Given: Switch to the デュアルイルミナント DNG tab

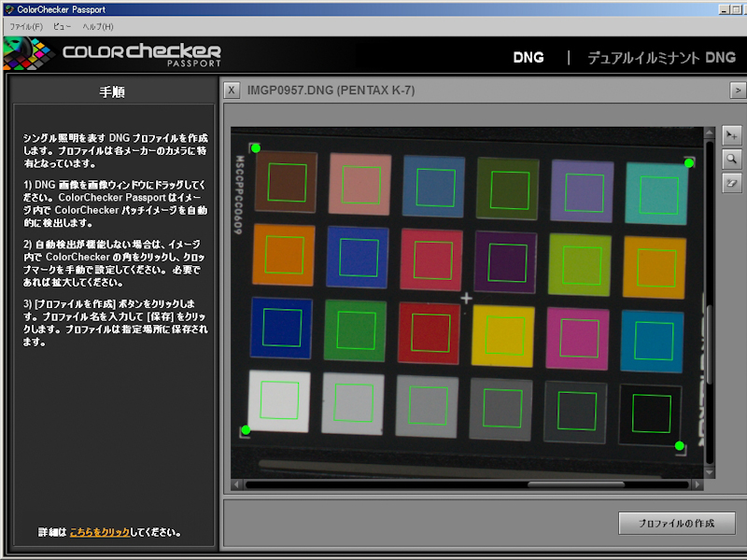Looking at the screenshot, I should (x=663, y=57).
